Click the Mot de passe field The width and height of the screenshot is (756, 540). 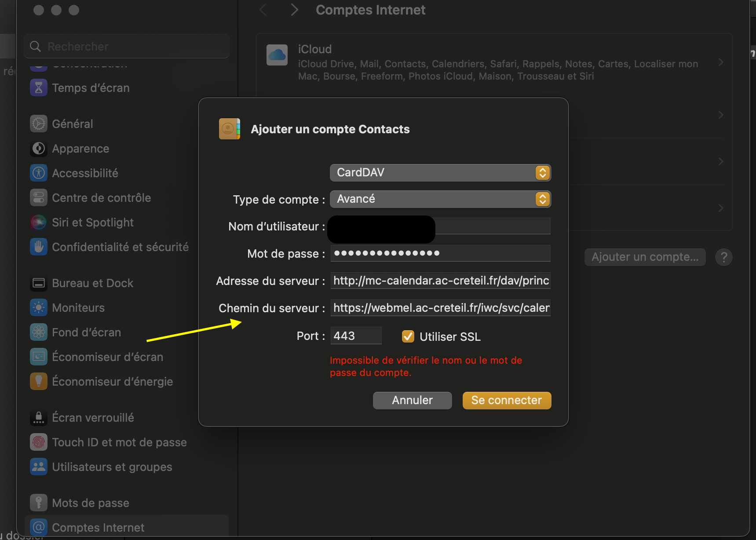click(x=440, y=253)
